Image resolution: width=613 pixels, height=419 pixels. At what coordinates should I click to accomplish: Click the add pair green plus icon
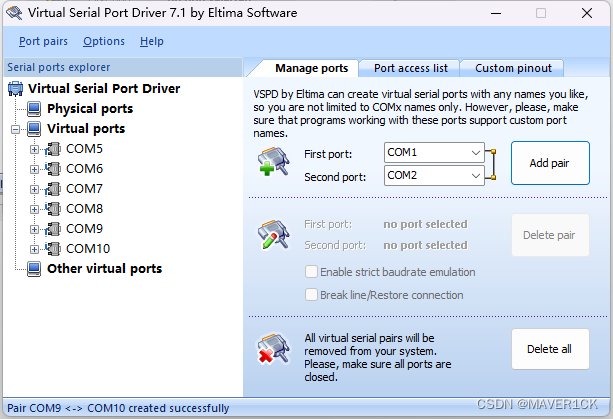[x=273, y=161]
